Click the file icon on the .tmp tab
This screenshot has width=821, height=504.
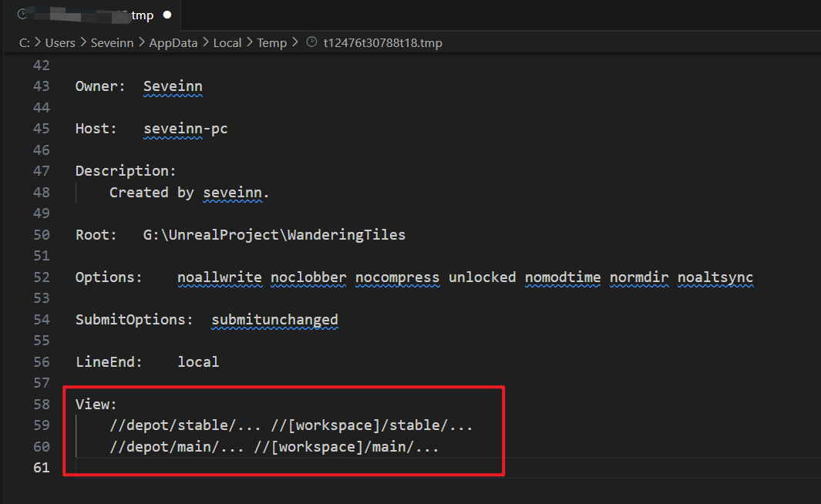23,15
